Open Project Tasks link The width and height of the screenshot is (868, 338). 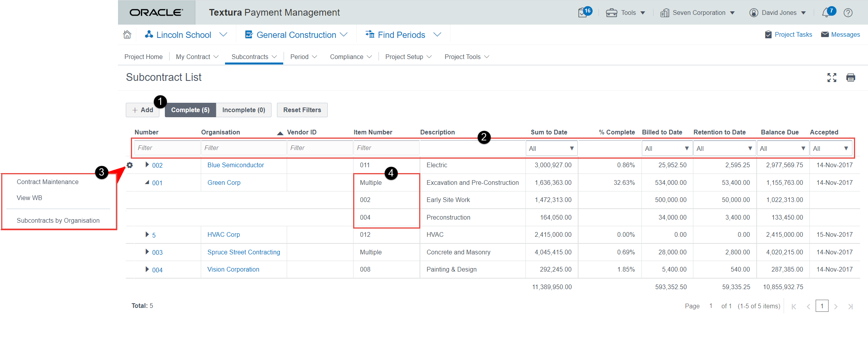coord(789,34)
